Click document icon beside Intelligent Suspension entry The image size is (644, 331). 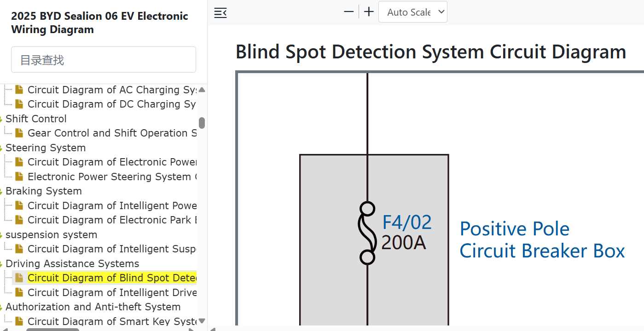coord(19,249)
